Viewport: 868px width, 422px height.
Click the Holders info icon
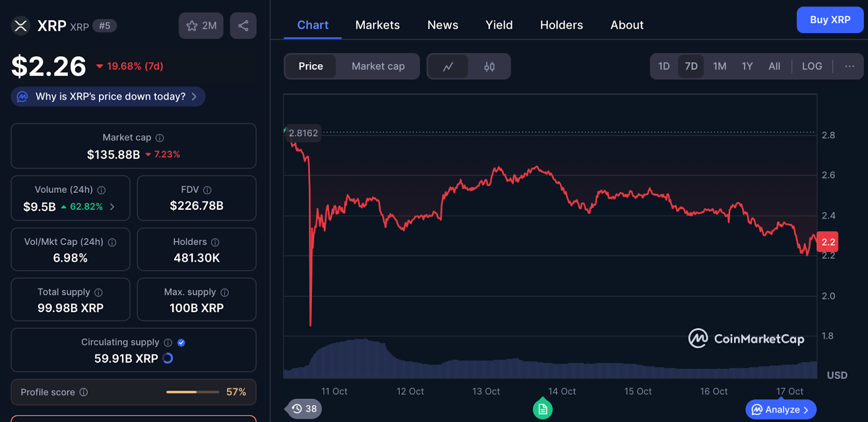215,242
